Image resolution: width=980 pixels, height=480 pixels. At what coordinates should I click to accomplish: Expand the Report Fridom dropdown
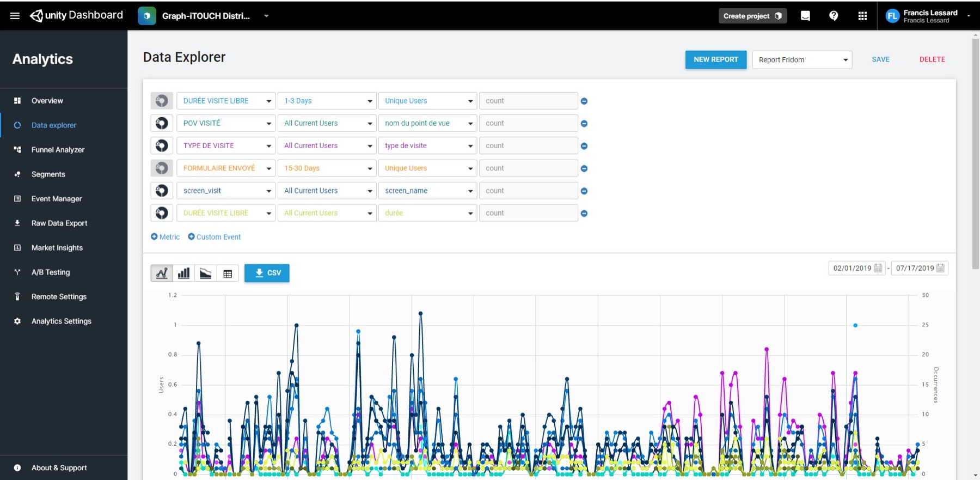(x=802, y=60)
